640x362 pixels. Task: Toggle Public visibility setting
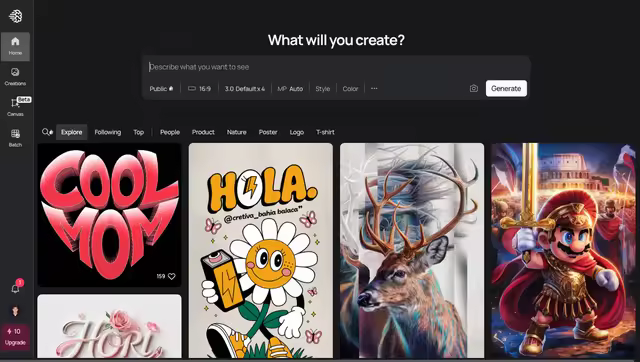161,89
